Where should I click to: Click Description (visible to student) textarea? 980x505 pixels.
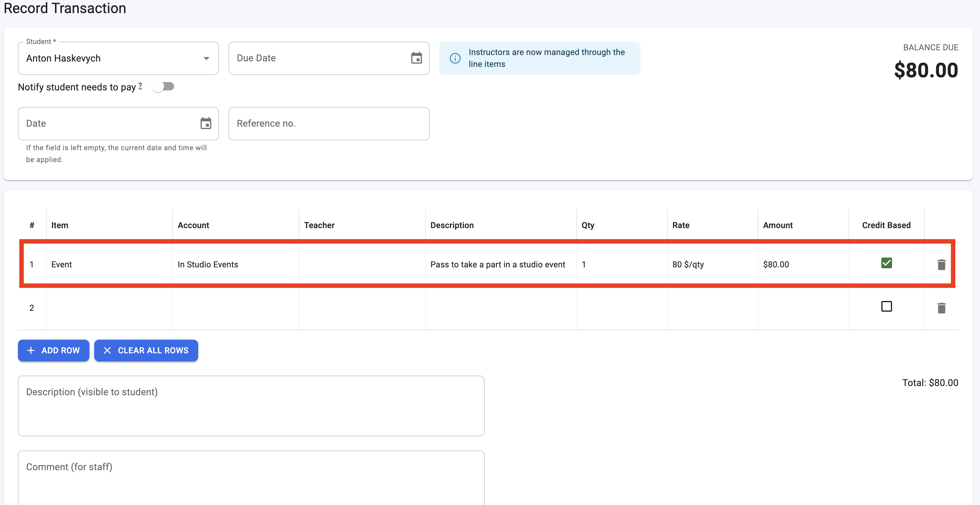tap(251, 406)
